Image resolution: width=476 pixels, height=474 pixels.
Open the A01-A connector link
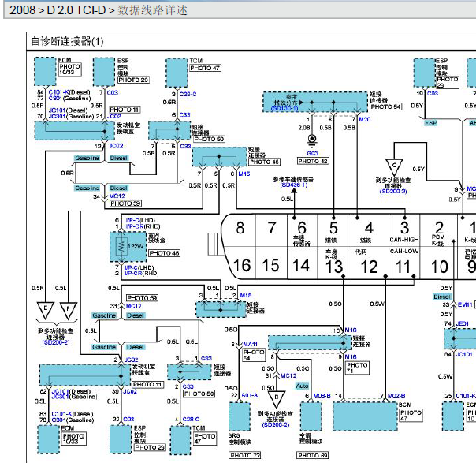250,395
